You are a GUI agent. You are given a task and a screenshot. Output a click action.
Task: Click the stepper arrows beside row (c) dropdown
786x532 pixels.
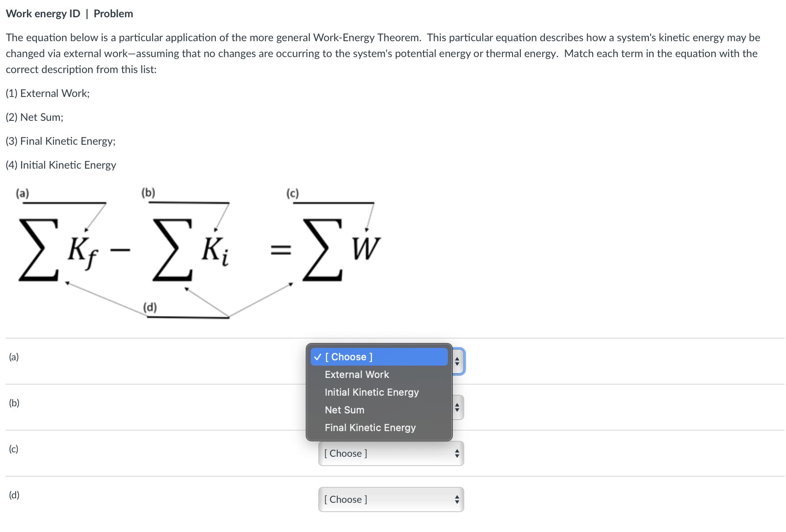[x=458, y=453]
